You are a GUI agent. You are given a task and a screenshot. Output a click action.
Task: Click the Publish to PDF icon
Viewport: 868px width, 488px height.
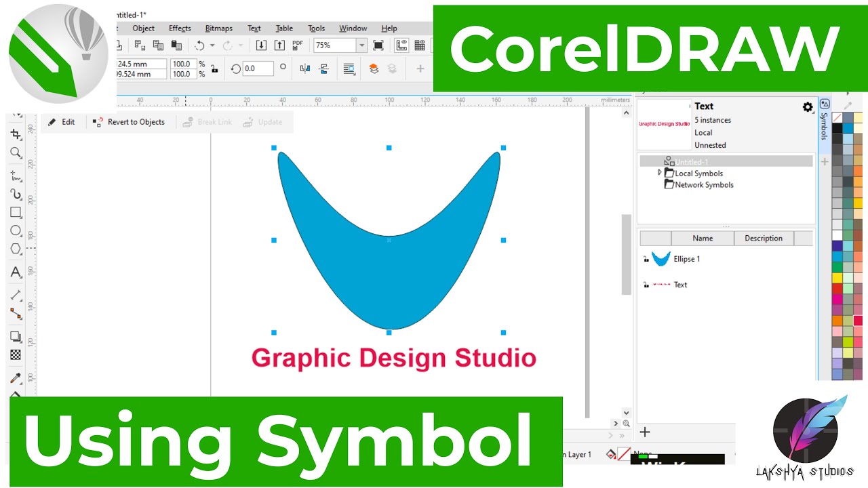[x=297, y=45]
